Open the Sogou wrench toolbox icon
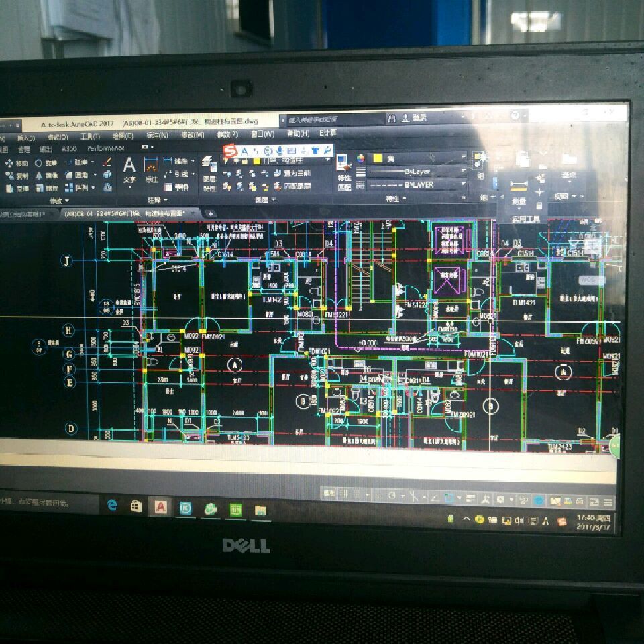This screenshot has height=644, width=644. point(327,150)
